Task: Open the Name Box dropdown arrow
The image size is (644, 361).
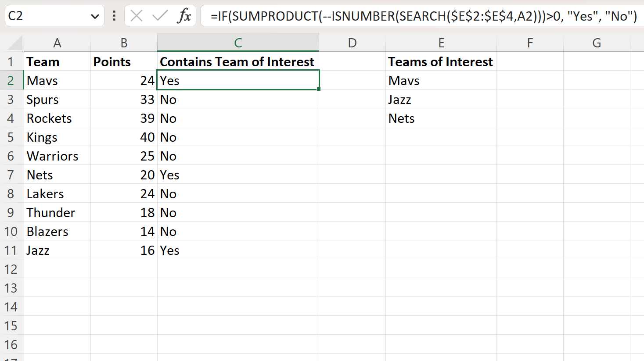Action: point(96,16)
